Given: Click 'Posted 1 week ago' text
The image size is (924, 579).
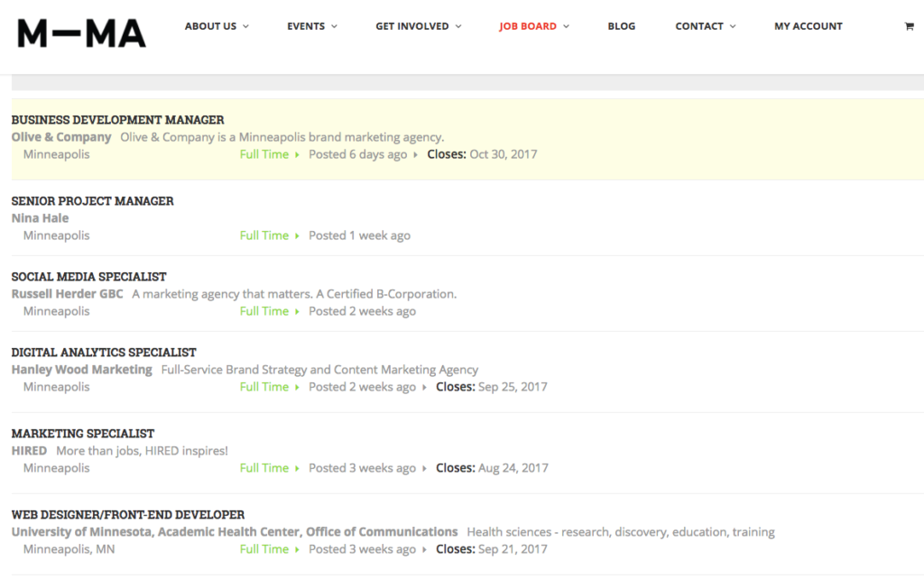Looking at the screenshot, I should pyautogui.click(x=359, y=235).
